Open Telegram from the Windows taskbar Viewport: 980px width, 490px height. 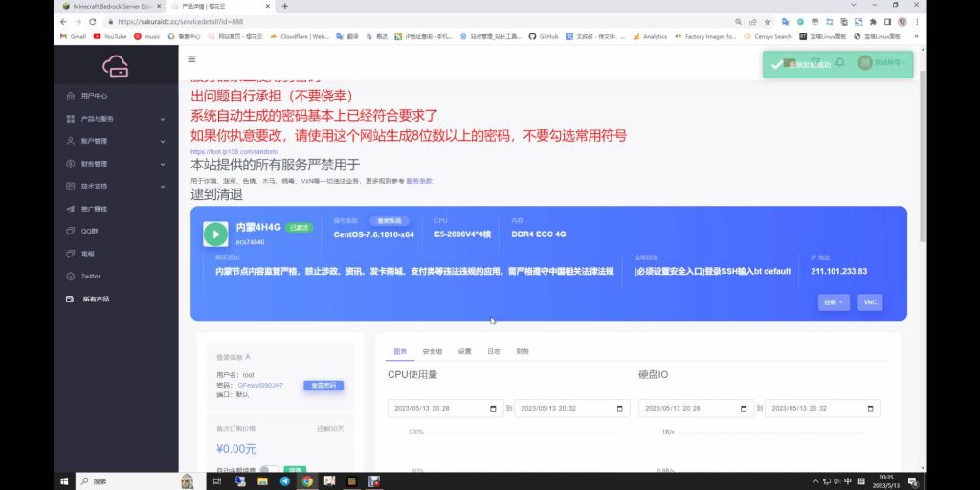coord(285,480)
